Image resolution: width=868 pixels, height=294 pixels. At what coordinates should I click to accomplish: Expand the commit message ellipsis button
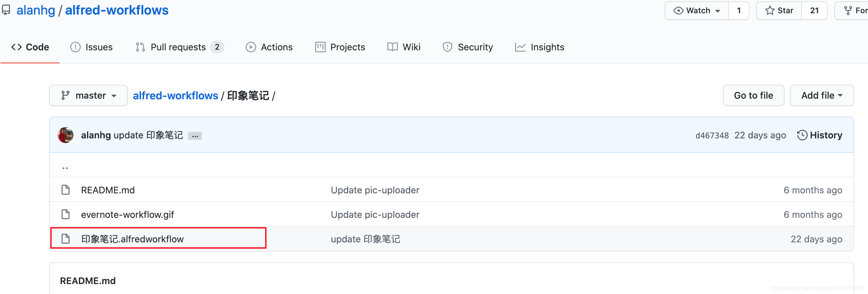195,136
